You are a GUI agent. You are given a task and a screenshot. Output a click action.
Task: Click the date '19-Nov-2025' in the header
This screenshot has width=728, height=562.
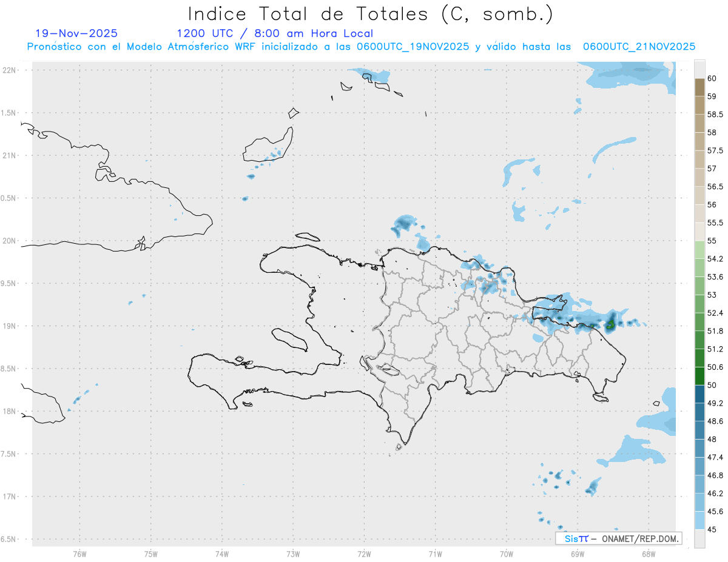76,33
